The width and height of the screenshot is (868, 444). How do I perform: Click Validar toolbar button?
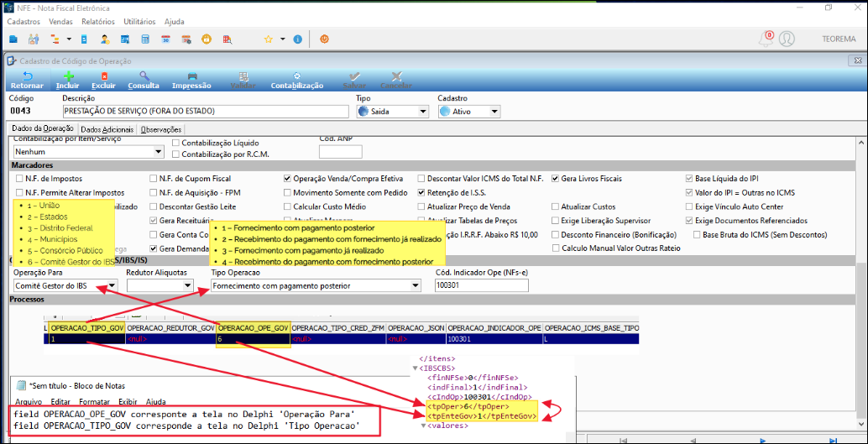[x=243, y=81]
